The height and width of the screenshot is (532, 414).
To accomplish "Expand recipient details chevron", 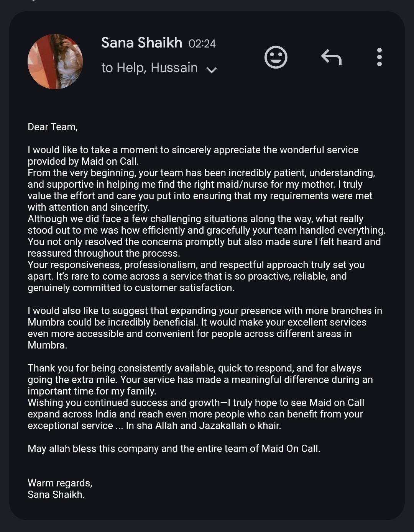I will 212,70.
